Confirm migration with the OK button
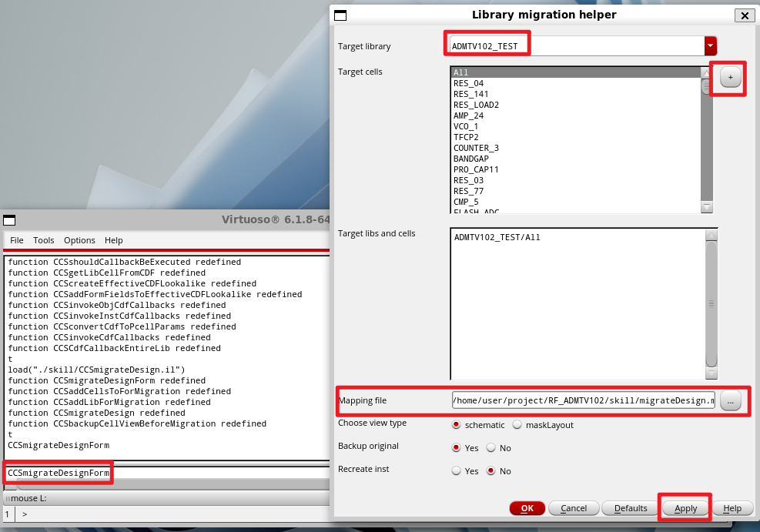 pyautogui.click(x=527, y=508)
